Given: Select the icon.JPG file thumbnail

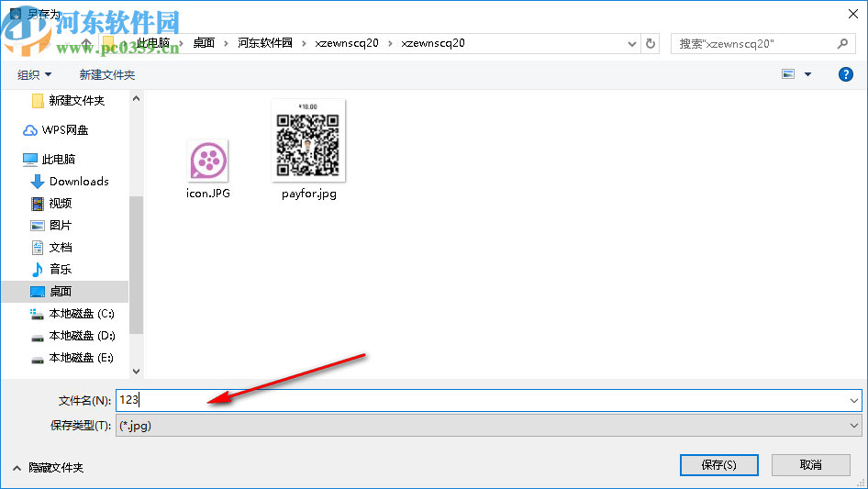Looking at the screenshot, I should [208, 161].
